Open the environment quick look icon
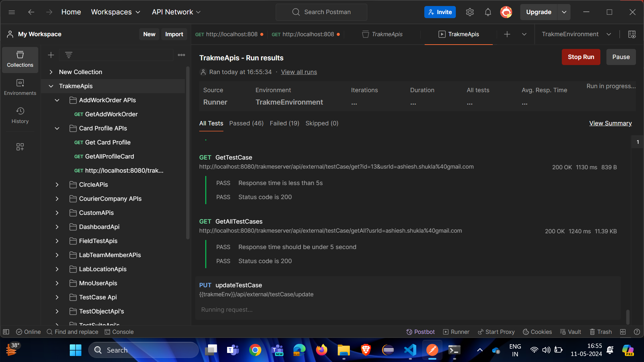644x362 pixels. 632,34
